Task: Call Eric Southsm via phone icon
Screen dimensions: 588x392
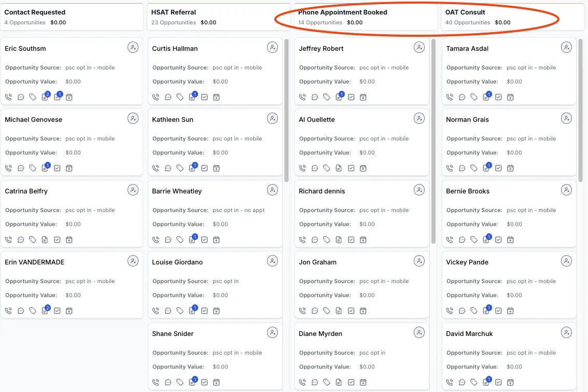Action: (8, 97)
